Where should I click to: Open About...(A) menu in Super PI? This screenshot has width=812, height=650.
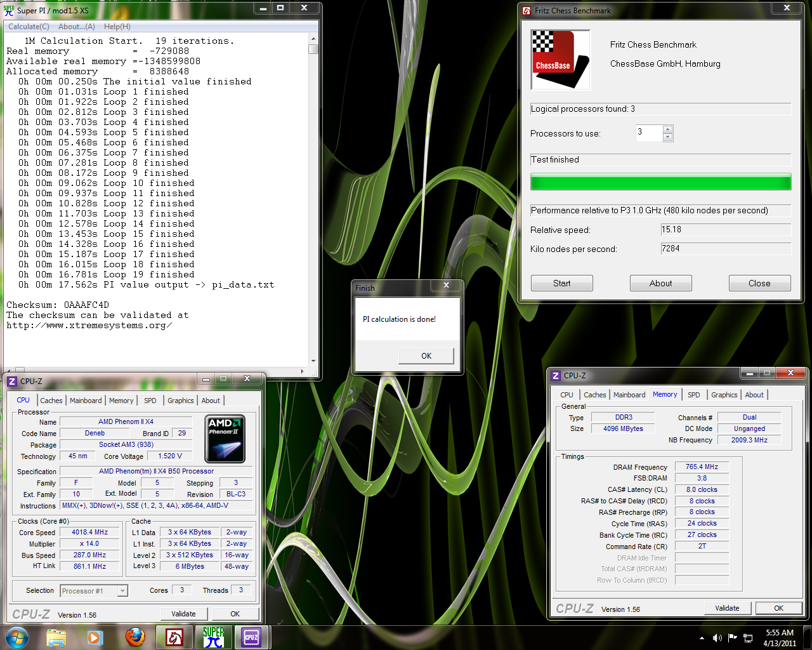pyautogui.click(x=77, y=27)
